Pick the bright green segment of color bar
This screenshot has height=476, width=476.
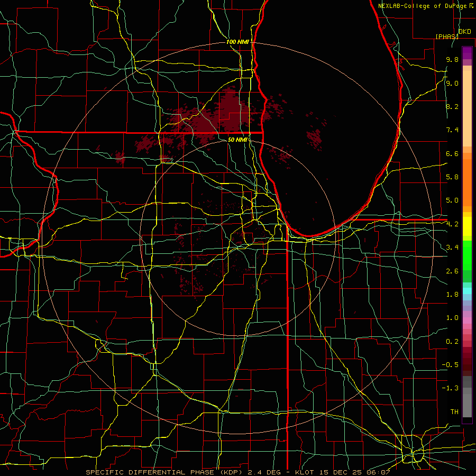pyautogui.click(x=467, y=255)
